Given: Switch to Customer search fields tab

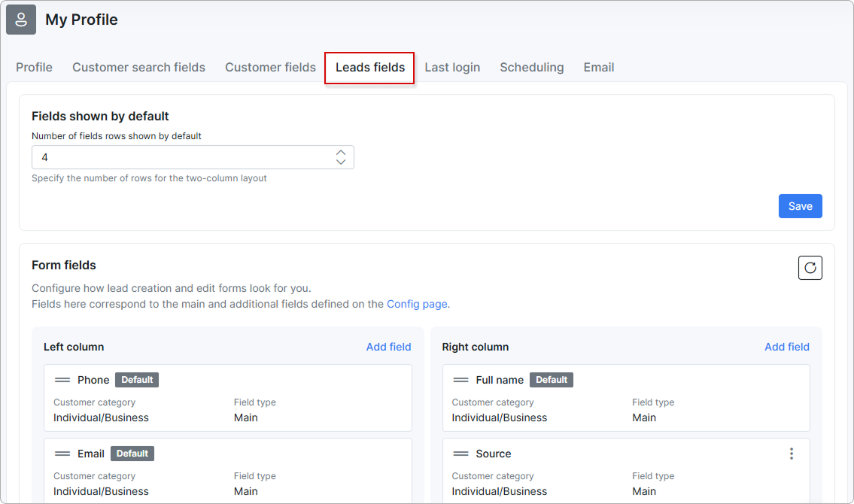Looking at the screenshot, I should pos(139,67).
